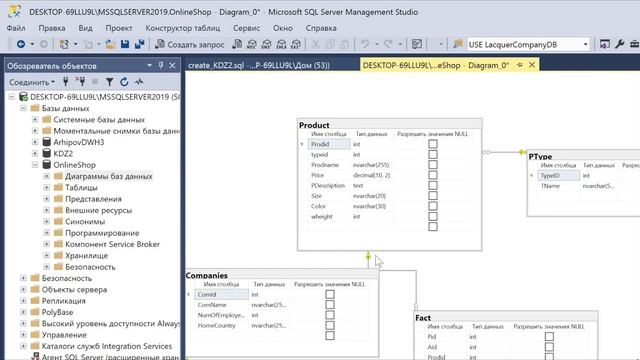Screen dimensions: 640x360
Task: Select the PolyBase node in tree
Action: 58,312
